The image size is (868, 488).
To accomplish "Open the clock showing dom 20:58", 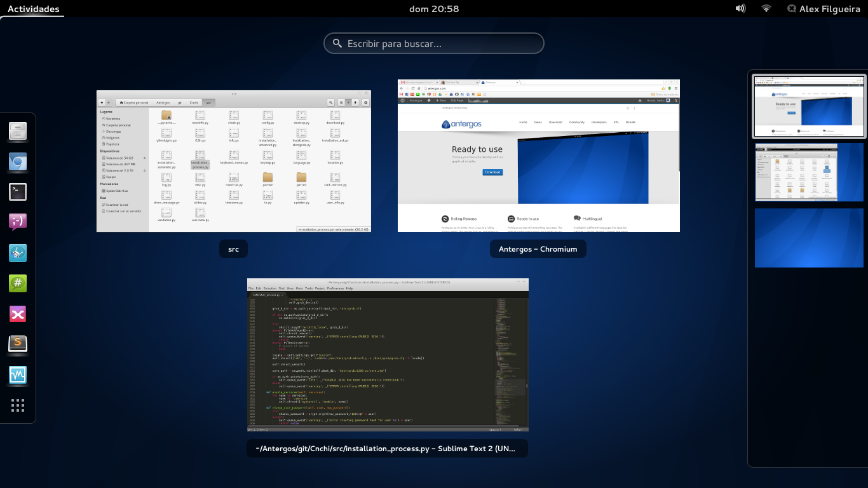I will tap(434, 9).
